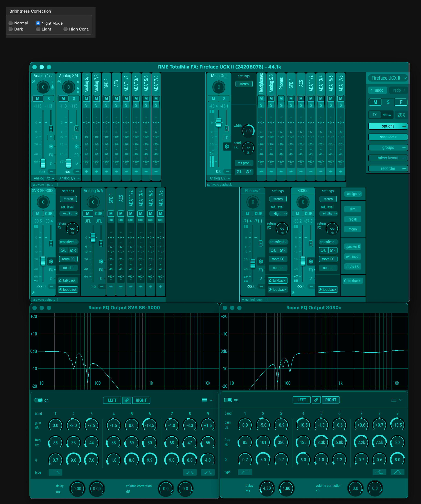Screen dimensions: 421x504
Task: Click the link icon between LEFT and RIGHT in SVS SB-3000 EQ
Action: point(126,400)
